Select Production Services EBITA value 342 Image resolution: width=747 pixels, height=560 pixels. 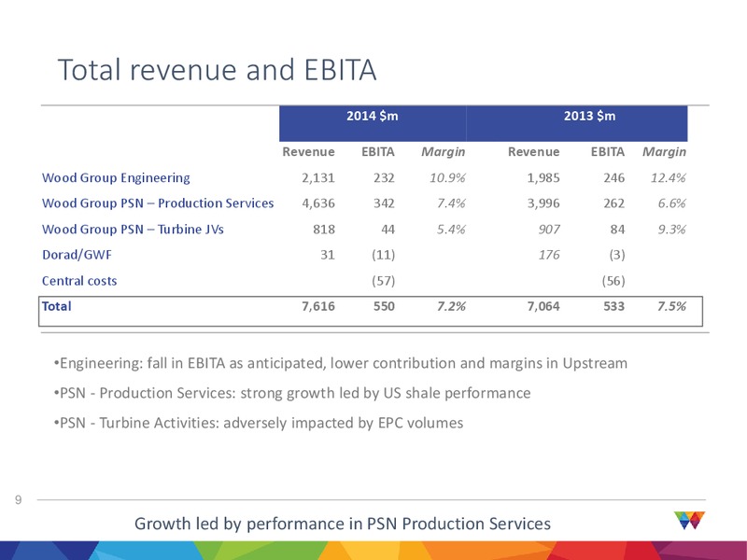pyautogui.click(x=384, y=203)
